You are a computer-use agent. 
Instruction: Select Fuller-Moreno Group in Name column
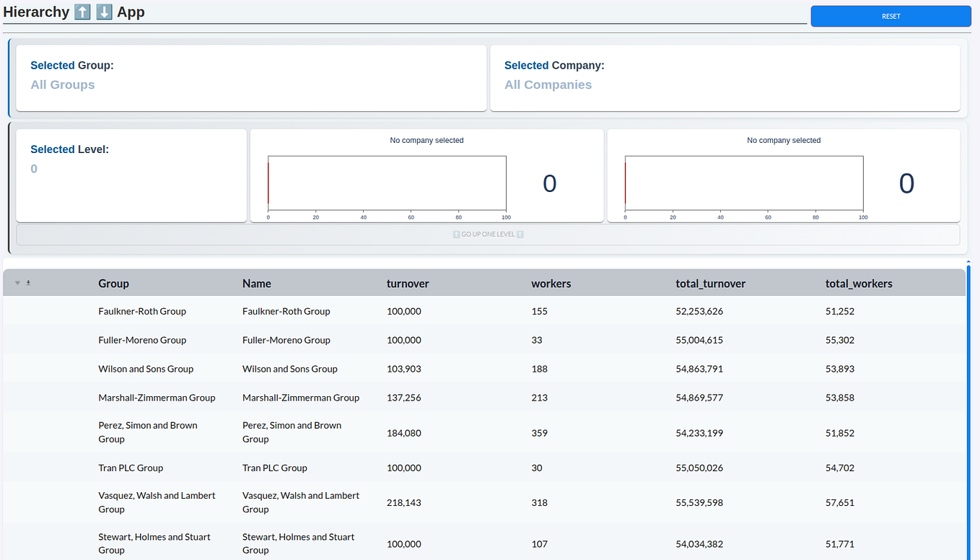pyautogui.click(x=286, y=340)
